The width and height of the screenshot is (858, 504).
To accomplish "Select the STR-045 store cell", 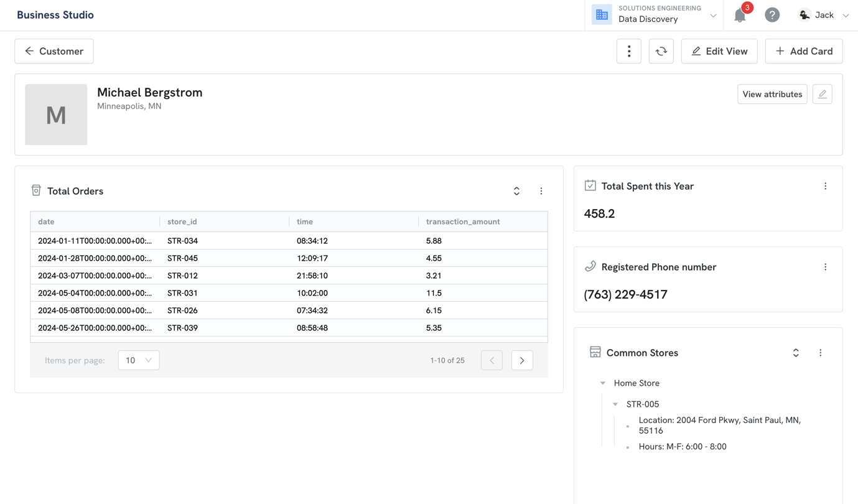I will 225,258.
